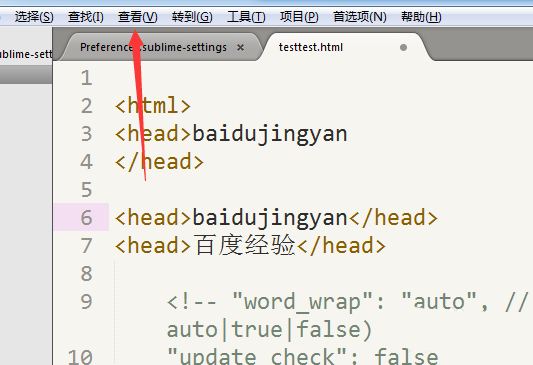The width and height of the screenshot is (533, 365).
Task: Select sublime-settings file in the sidebar
Action: [26, 54]
